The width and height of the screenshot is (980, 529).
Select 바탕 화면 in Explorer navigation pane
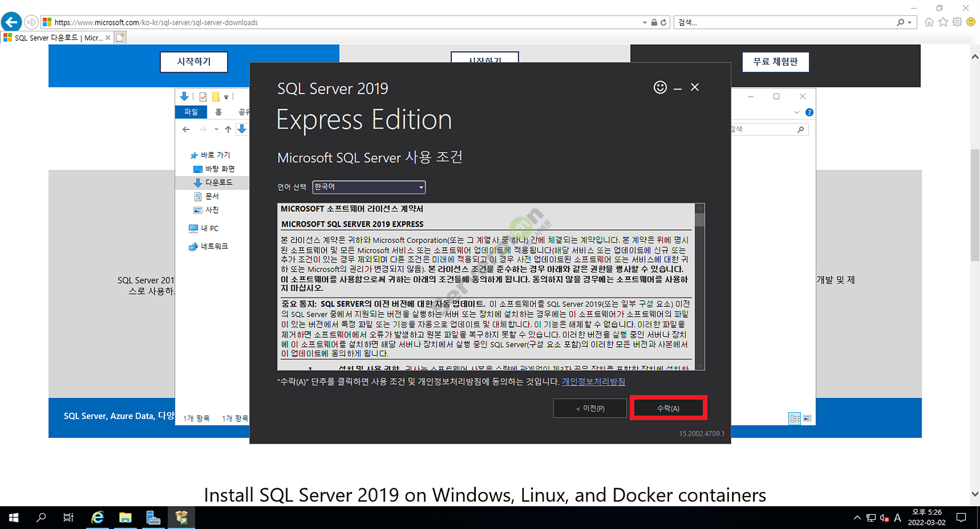click(x=214, y=169)
